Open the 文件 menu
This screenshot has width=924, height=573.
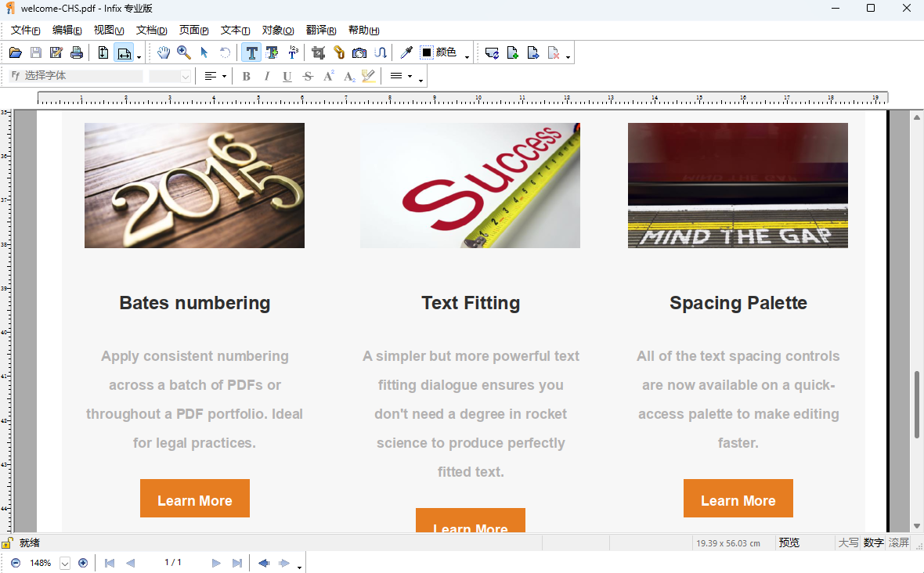click(25, 30)
